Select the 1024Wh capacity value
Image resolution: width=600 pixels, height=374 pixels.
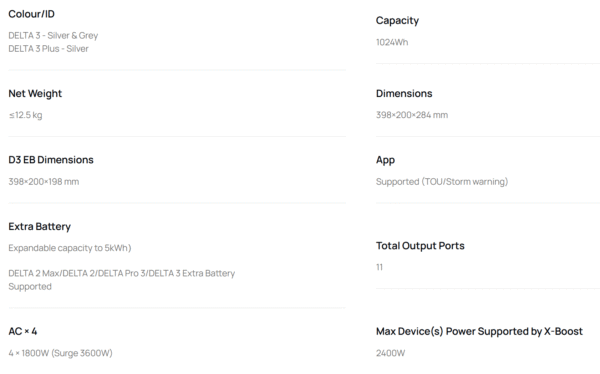(392, 42)
